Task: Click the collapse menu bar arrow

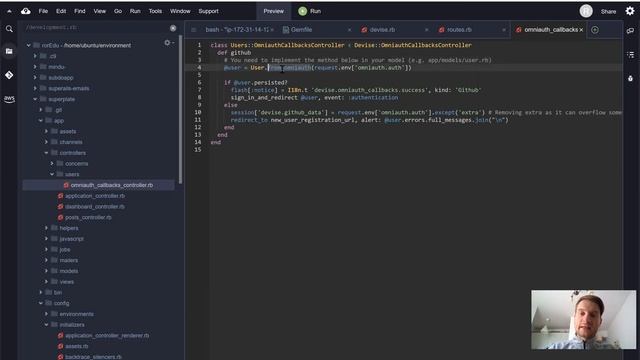Action: pos(9,11)
